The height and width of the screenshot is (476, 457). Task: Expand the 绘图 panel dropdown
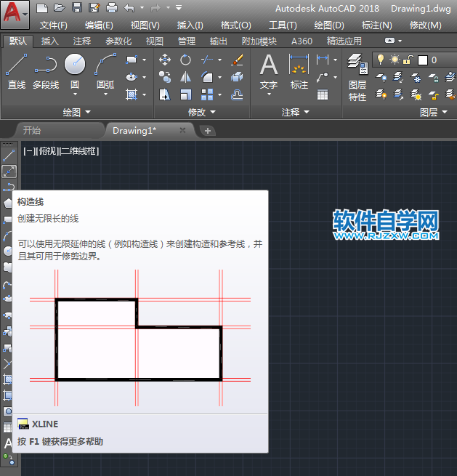77,113
